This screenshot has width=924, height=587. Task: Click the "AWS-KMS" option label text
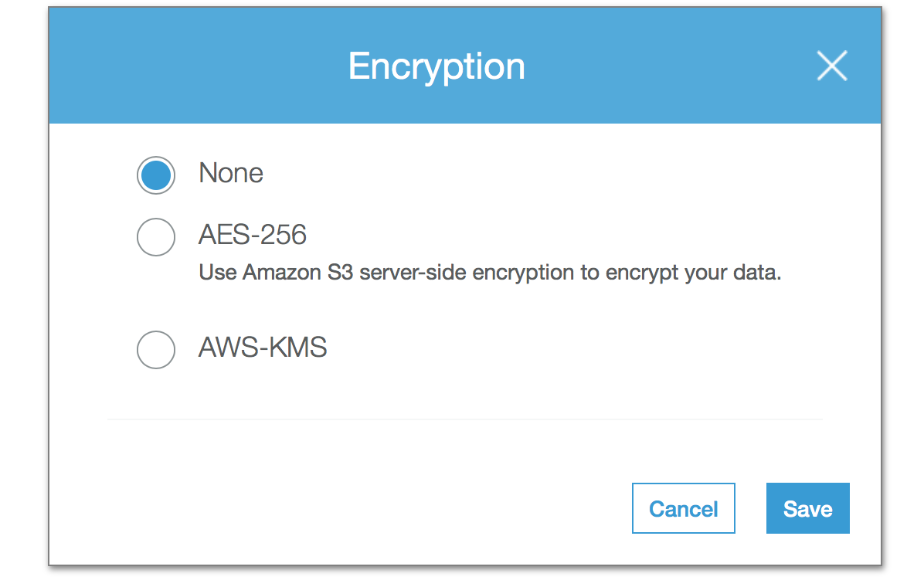pyautogui.click(x=263, y=348)
